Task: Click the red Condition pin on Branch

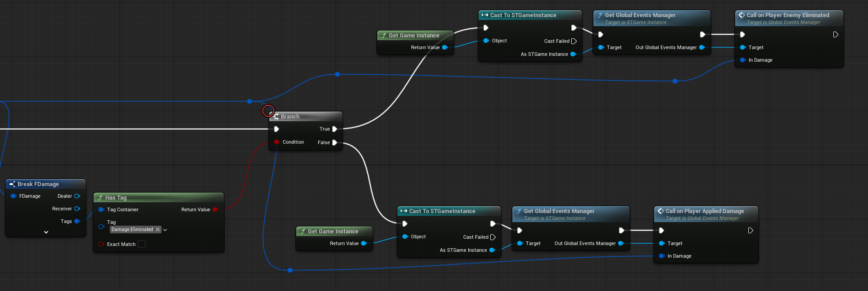Action: [x=276, y=142]
